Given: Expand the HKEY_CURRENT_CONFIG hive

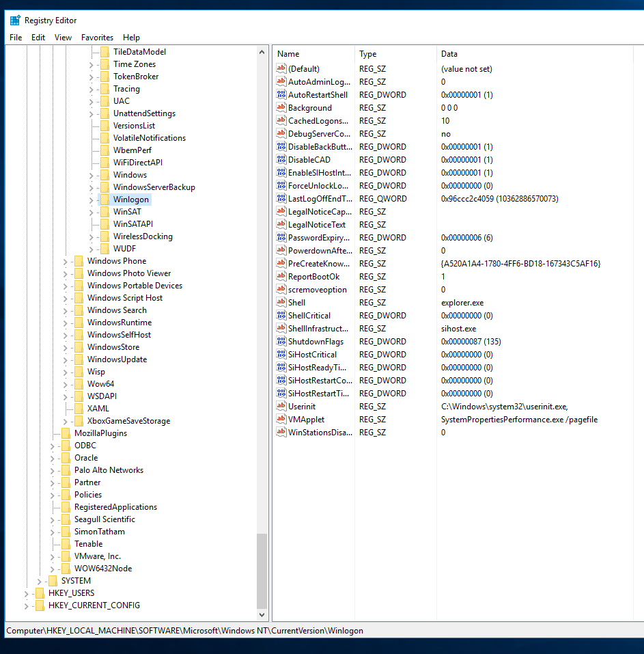Looking at the screenshot, I should point(27,605).
